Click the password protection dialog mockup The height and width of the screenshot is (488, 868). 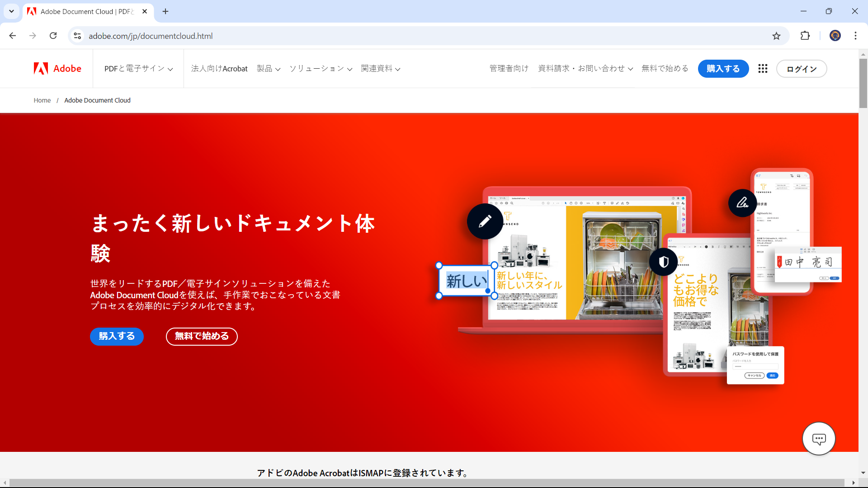tap(755, 365)
